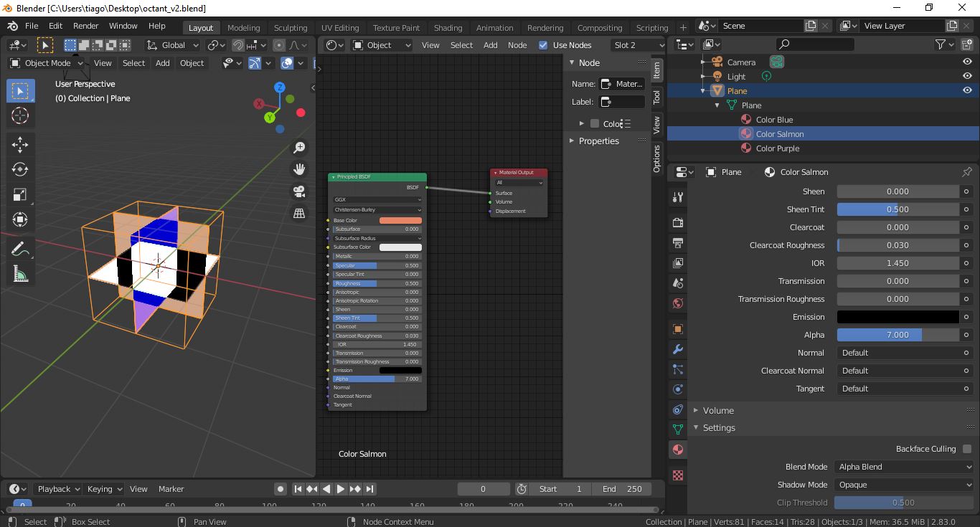This screenshot has width=980, height=527.
Task: Open the Render menu
Action: (85, 26)
